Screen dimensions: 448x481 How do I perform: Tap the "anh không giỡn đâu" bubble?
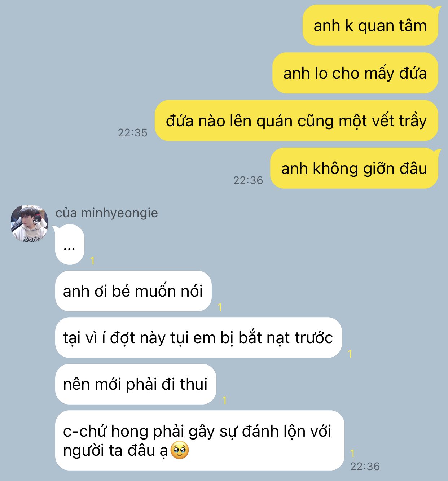tap(354, 169)
